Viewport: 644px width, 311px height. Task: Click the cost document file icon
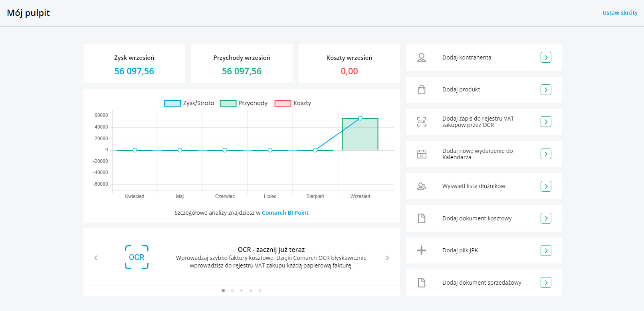pyautogui.click(x=421, y=218)
